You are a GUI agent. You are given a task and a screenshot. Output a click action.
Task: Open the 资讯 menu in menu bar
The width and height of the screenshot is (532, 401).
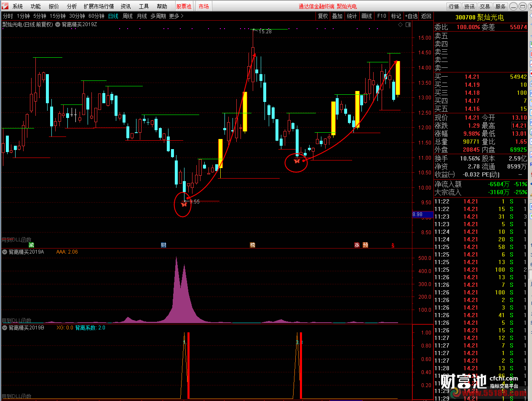tap(126, 6)
